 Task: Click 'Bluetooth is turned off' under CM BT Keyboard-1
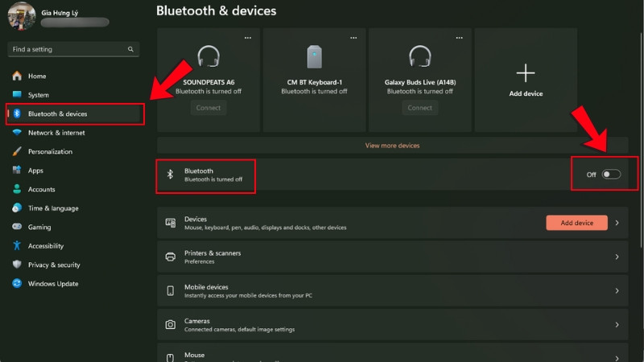(314, 91)
